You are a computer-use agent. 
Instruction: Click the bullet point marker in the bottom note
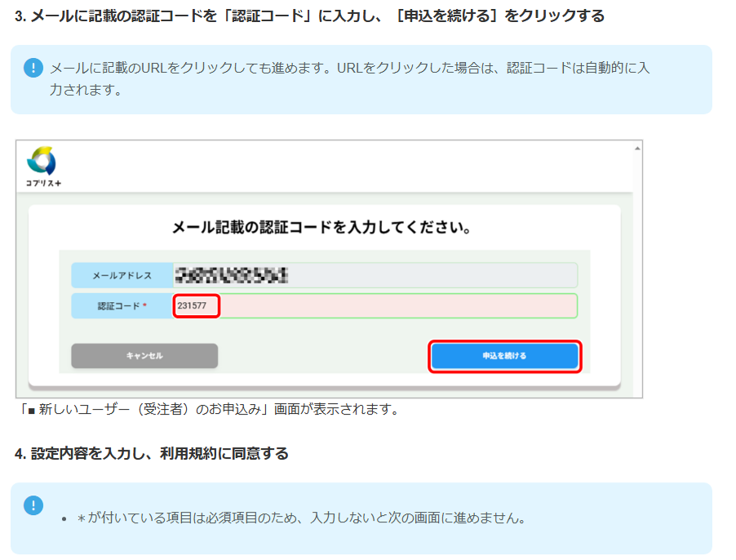pos(64,519)
